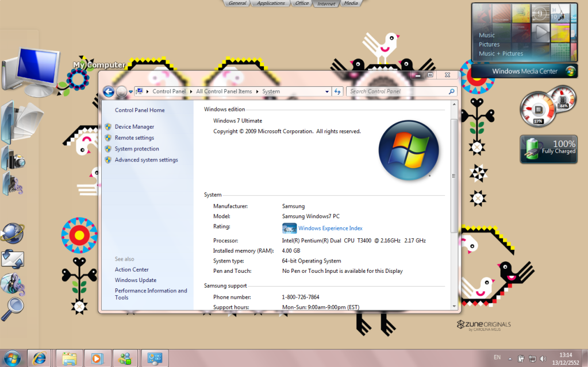Open the camera pictures dock icon
Screen dimensions: 588x367
(13, 159)
